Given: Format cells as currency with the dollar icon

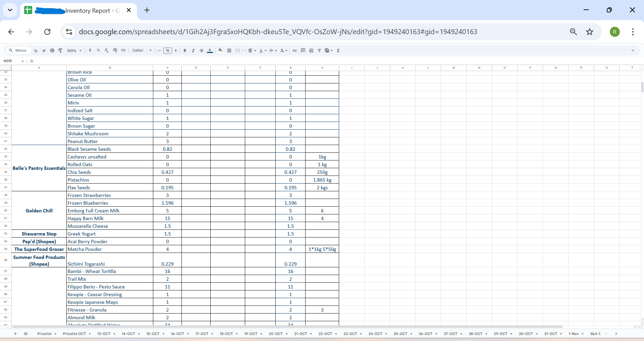Looking at the screenshot, I should point(90,51).
